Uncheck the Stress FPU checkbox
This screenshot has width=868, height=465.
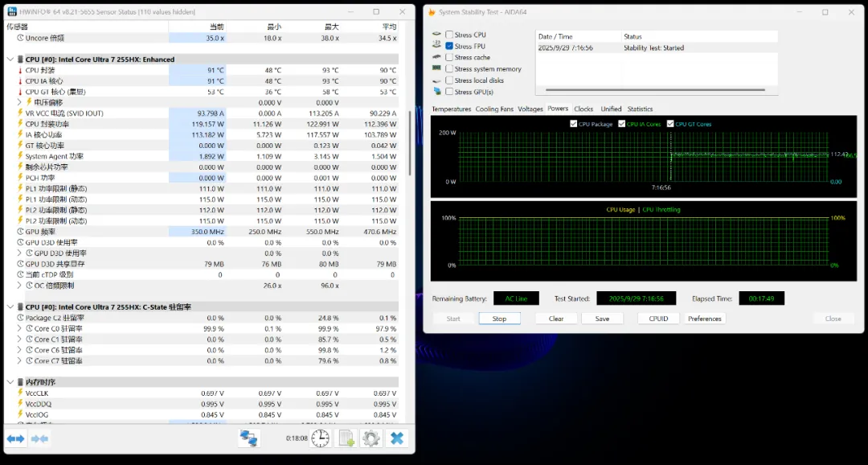449,46
